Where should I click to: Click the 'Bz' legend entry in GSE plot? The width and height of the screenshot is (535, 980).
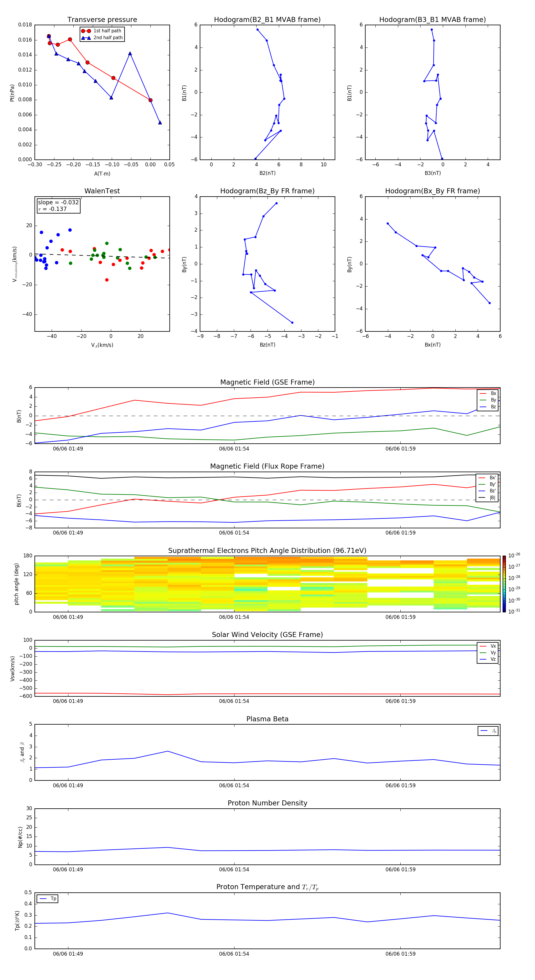488,407
